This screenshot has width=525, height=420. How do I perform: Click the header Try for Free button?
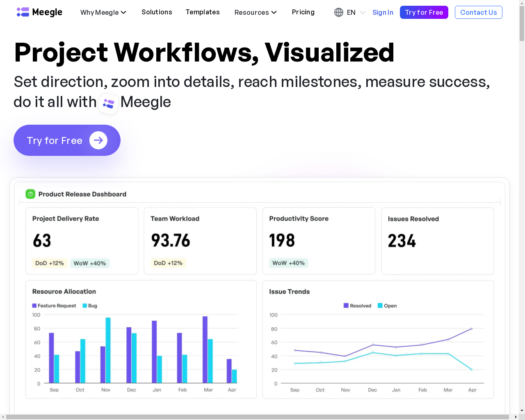[424, 12]
